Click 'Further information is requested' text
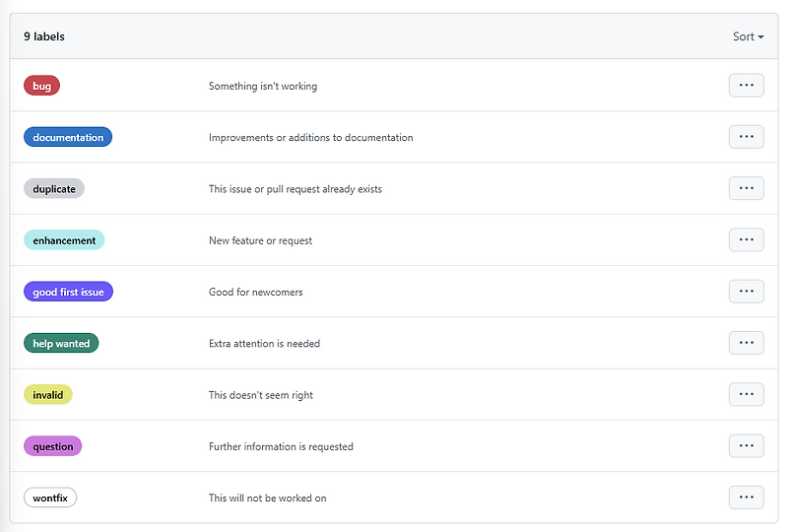The width and height of the screenshot is (788, 532). [281, 446]
